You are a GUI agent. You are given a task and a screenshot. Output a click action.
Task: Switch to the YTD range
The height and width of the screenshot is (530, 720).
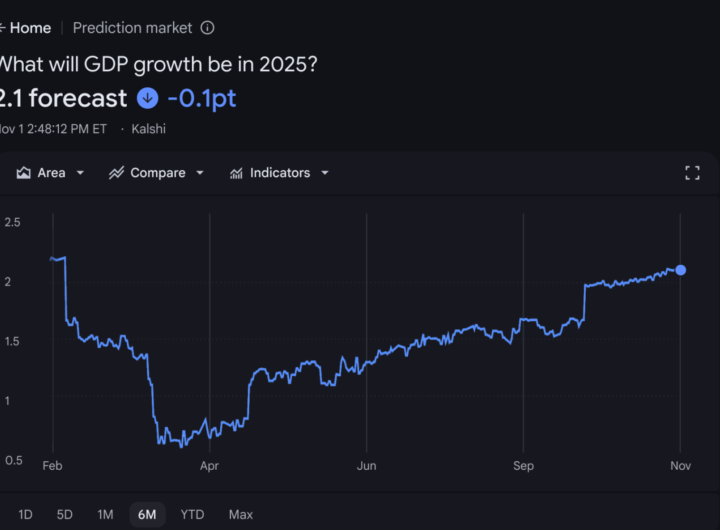(x=192, y=515)
